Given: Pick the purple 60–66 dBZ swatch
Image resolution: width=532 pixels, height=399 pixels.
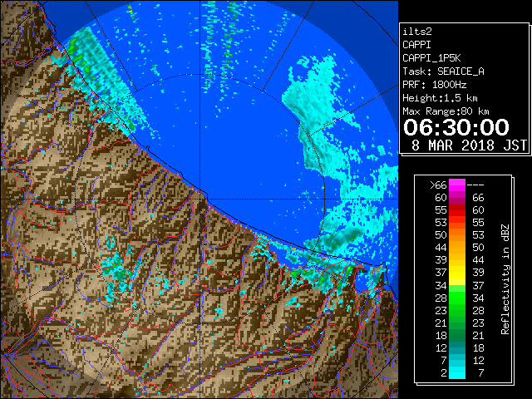Looking at the screenshot, I should [x=457, y=198].
